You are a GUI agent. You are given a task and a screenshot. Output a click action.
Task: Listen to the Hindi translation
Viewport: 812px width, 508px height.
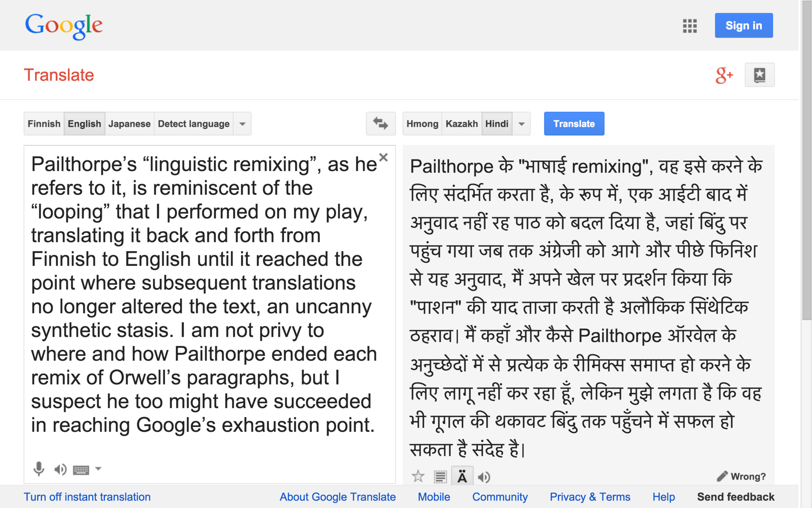point(484,477)
